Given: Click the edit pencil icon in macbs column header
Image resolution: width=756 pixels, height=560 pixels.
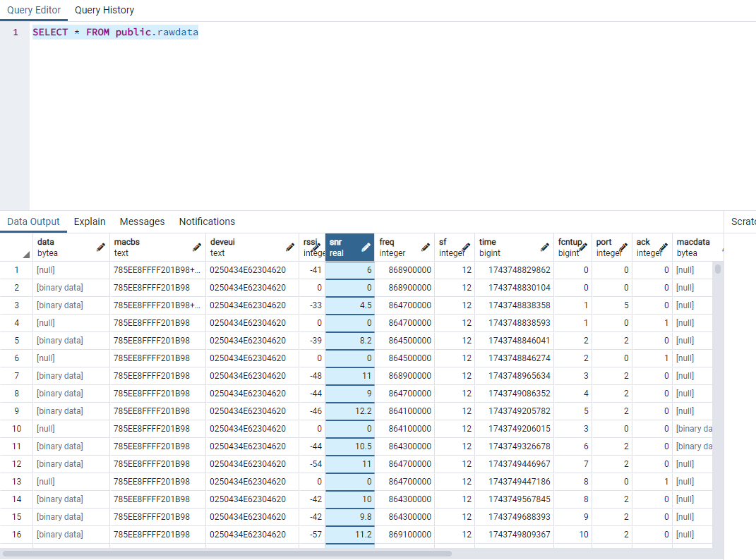Looking at the screenshot, I should tap(197, 248).
